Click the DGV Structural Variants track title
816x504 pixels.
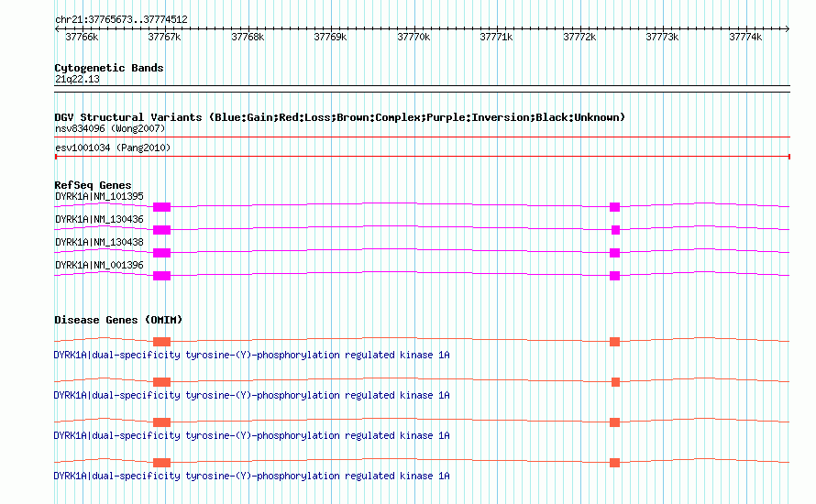(x=339, y=117)
